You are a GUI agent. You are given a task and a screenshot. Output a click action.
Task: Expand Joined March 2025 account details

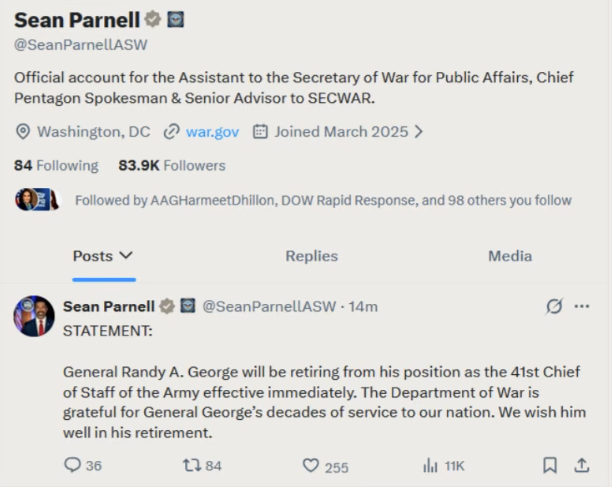point(419,131)
